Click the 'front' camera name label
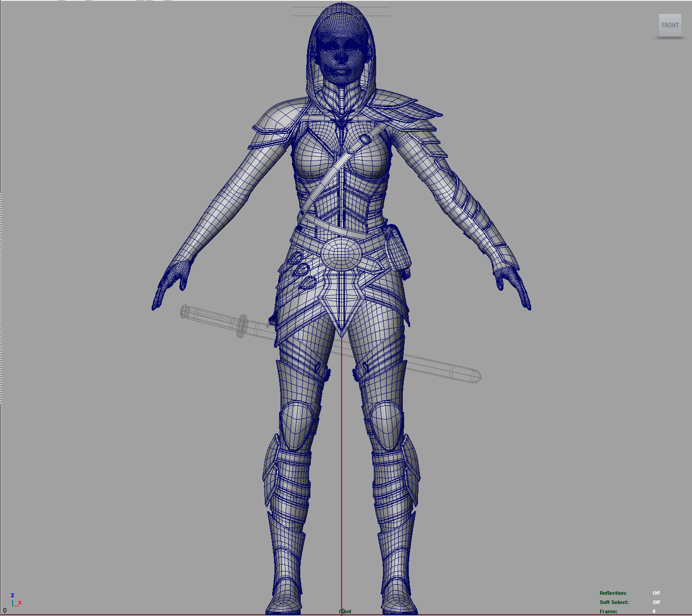692x616 pixels. point(345,611)
